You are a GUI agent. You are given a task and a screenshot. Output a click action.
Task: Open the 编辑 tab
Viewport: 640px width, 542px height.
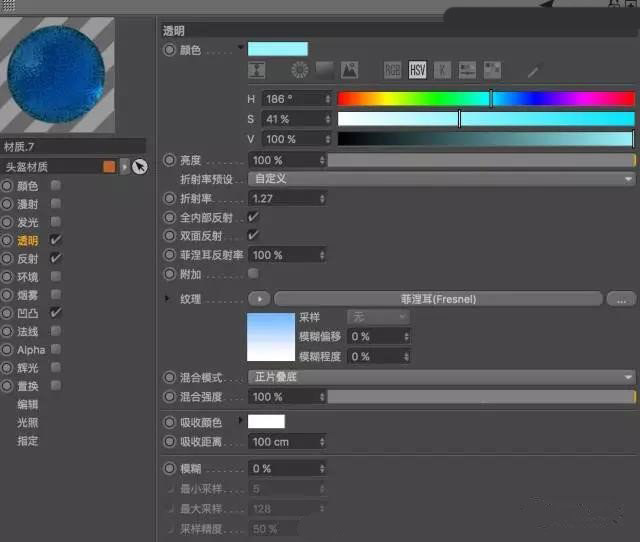point(28,404)
